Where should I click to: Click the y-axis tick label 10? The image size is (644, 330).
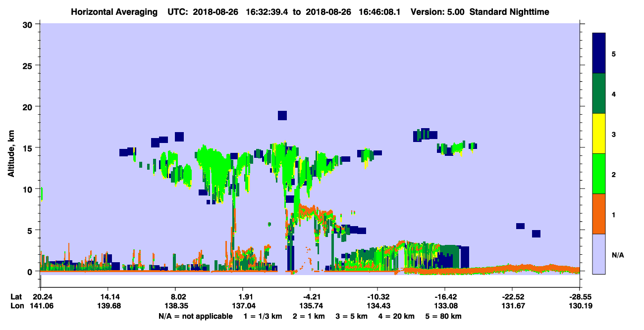coord(29,189)
